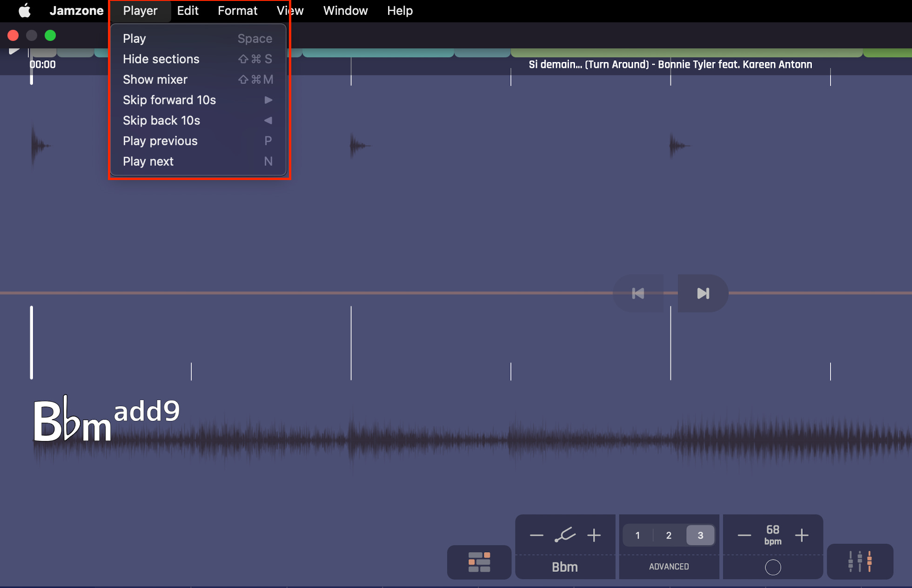Open the Edit menu
The width and height of the screenshot is (912, 588).
pos(188,10)
